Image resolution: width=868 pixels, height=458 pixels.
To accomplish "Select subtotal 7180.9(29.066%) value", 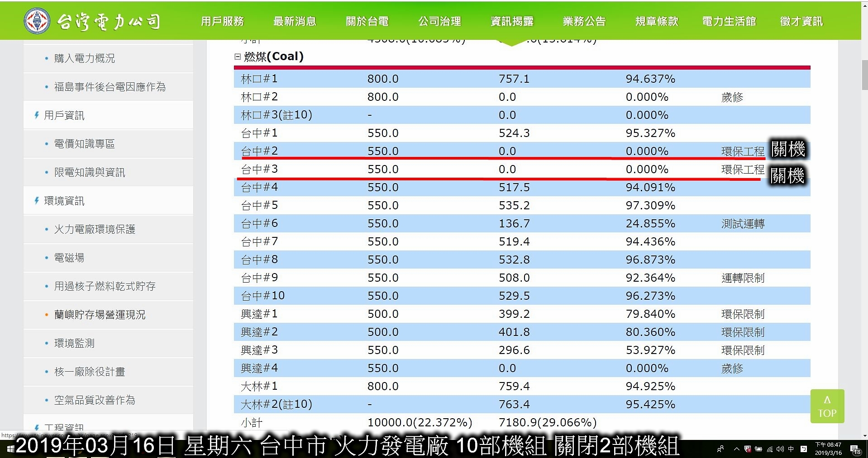I will [x=548, y=422].
